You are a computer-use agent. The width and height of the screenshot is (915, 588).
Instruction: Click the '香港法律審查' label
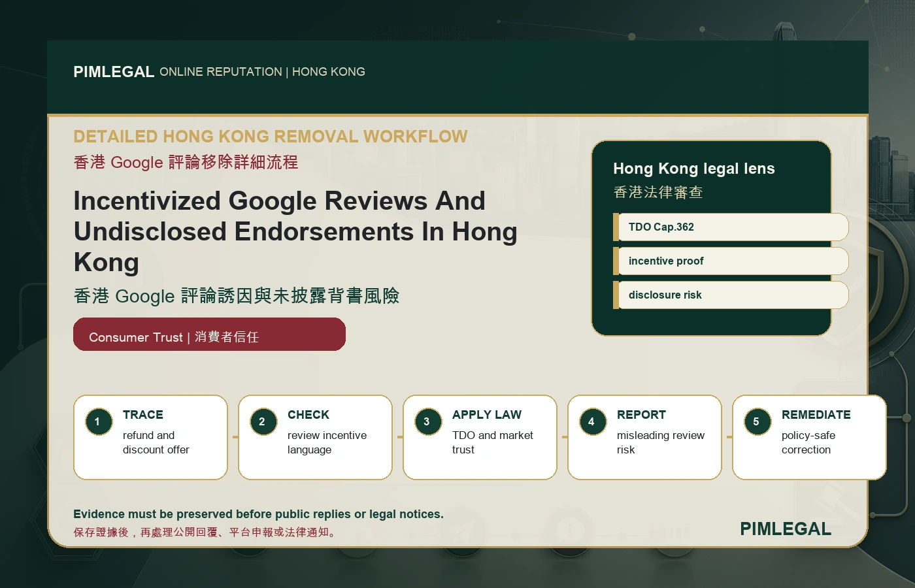pyautogui.click(x=658, y=192)
